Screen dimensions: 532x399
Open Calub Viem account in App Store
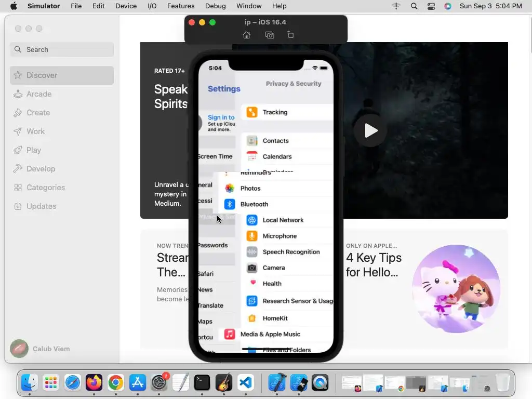point(40,349)
